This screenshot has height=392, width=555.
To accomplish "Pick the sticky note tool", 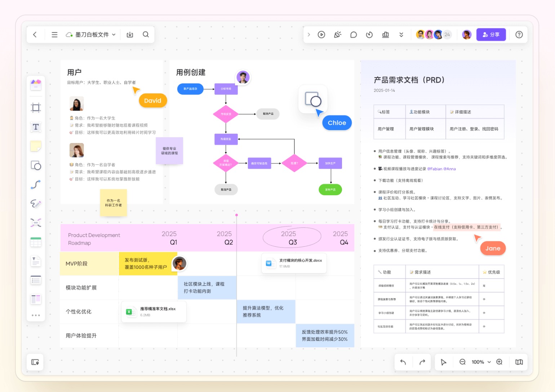I will pos(36,146).
